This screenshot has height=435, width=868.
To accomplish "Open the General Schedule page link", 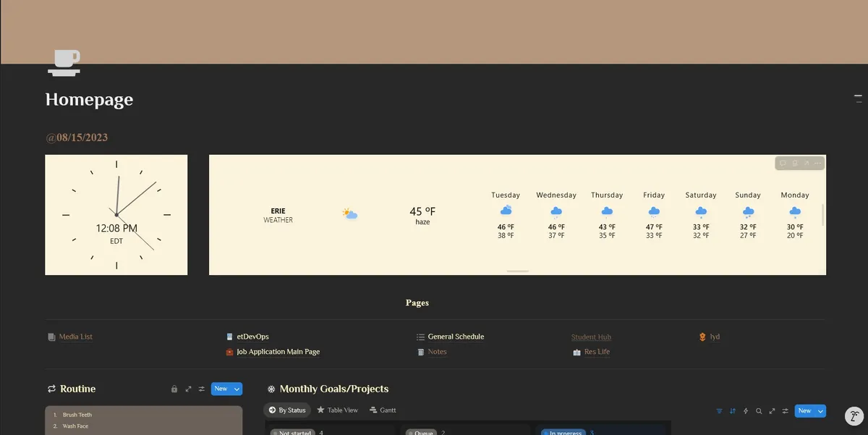I will click(x=456, y=337).
